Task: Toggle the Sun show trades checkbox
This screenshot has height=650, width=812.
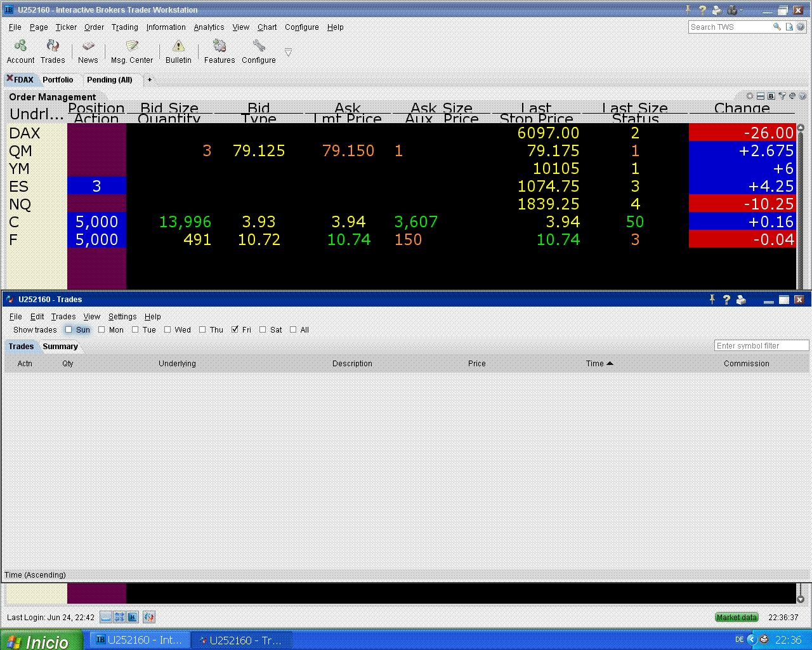Action: click(x=69, y=329)
